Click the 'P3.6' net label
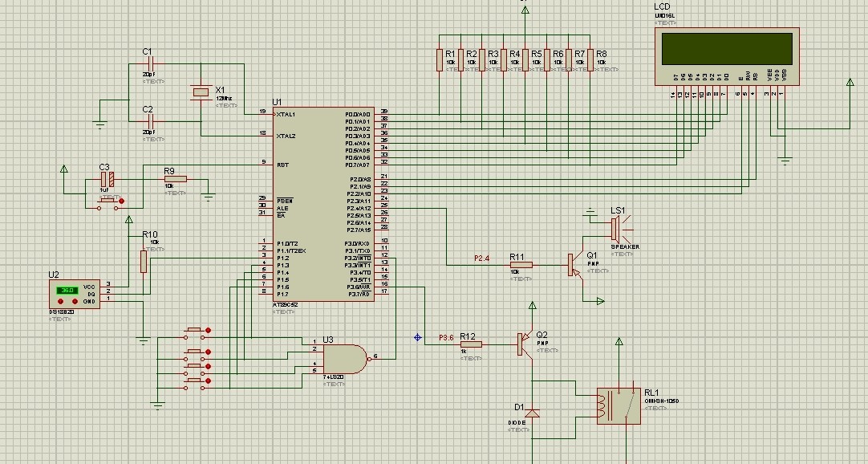The image size is (868, 464). click(x=446, y=337)
